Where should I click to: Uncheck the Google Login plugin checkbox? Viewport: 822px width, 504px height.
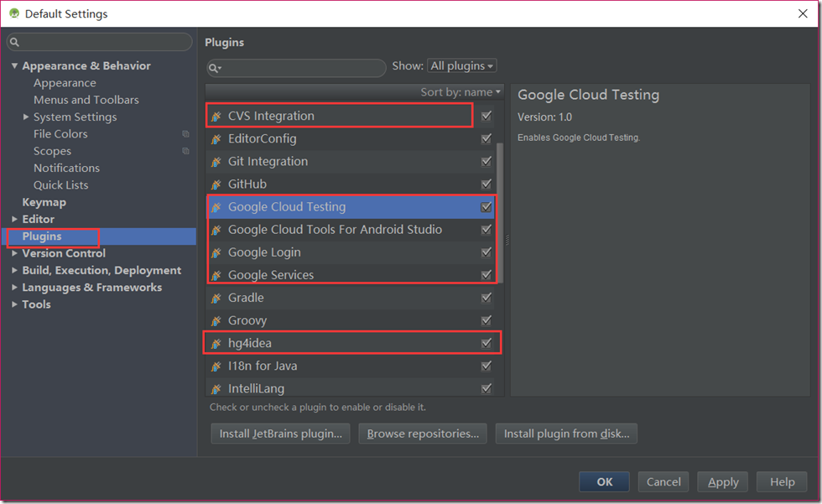486,252
